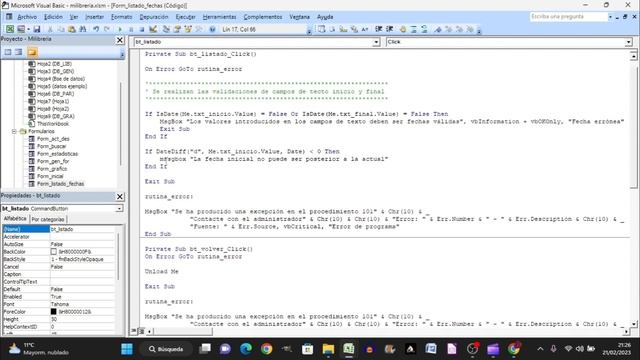Open Properties Window toolbar icon
The image size is (640, 360).
[177, 29]
